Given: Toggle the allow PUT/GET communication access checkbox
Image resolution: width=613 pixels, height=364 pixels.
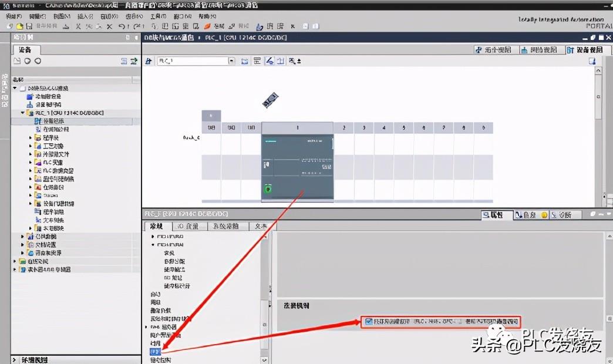Looking at the screenshot, I should point(369,322).
